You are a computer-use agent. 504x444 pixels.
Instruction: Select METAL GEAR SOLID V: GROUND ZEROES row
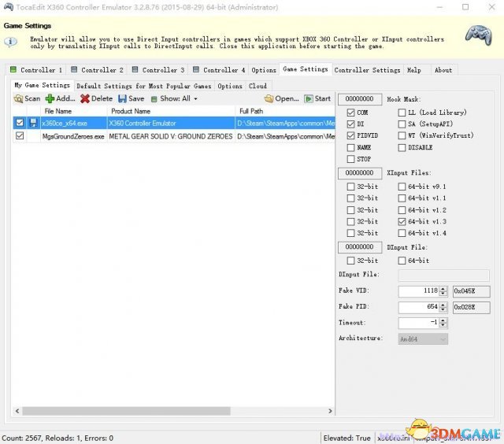coord(173,136)
